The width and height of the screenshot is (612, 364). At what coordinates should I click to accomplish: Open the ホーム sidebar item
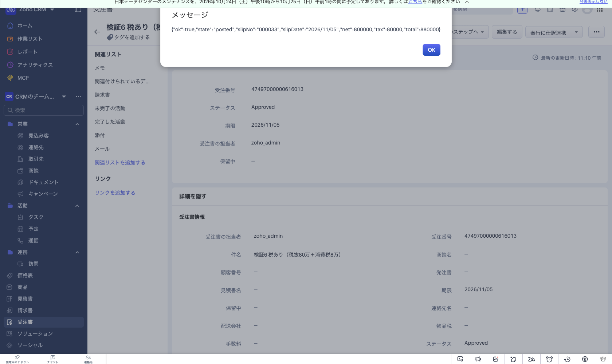click(44, 25)
